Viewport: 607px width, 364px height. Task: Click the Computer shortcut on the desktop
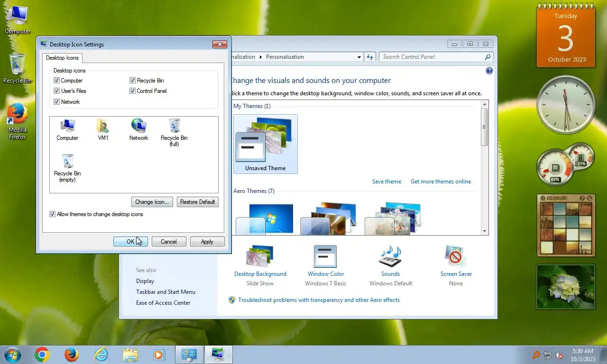(x=18, y=20)
